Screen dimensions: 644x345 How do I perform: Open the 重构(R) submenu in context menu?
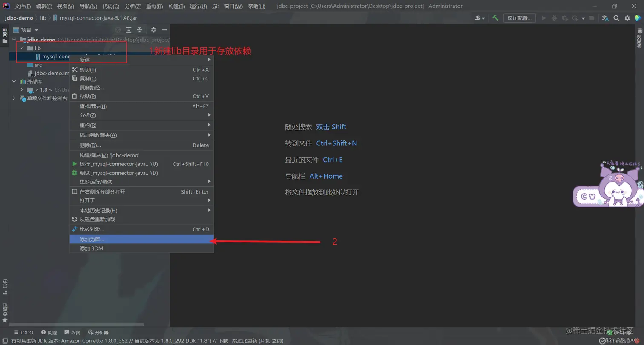click(x=141, y=125)
